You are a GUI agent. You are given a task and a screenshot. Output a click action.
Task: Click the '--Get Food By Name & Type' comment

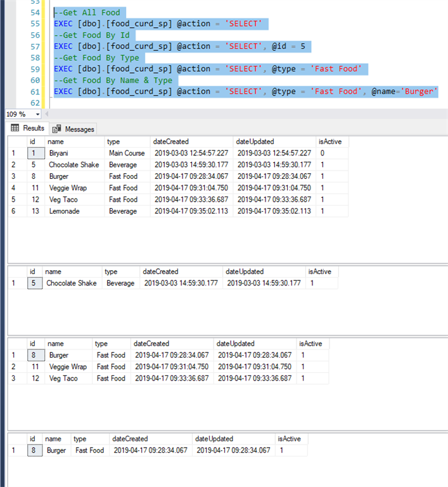113,81
